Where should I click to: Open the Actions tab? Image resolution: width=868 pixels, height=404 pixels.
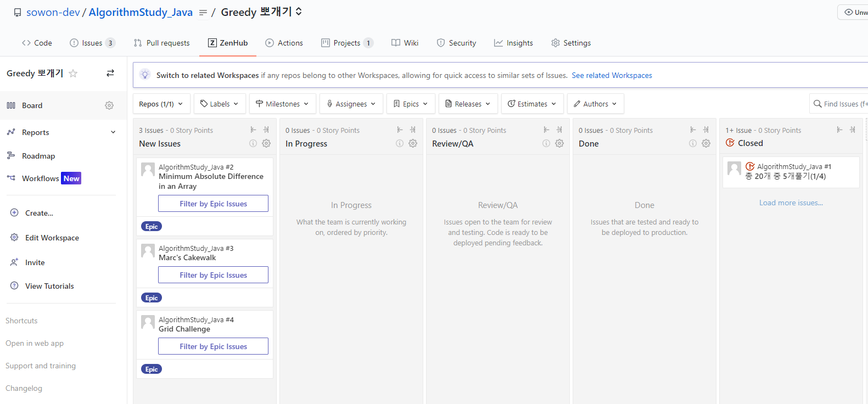[284, 43]
